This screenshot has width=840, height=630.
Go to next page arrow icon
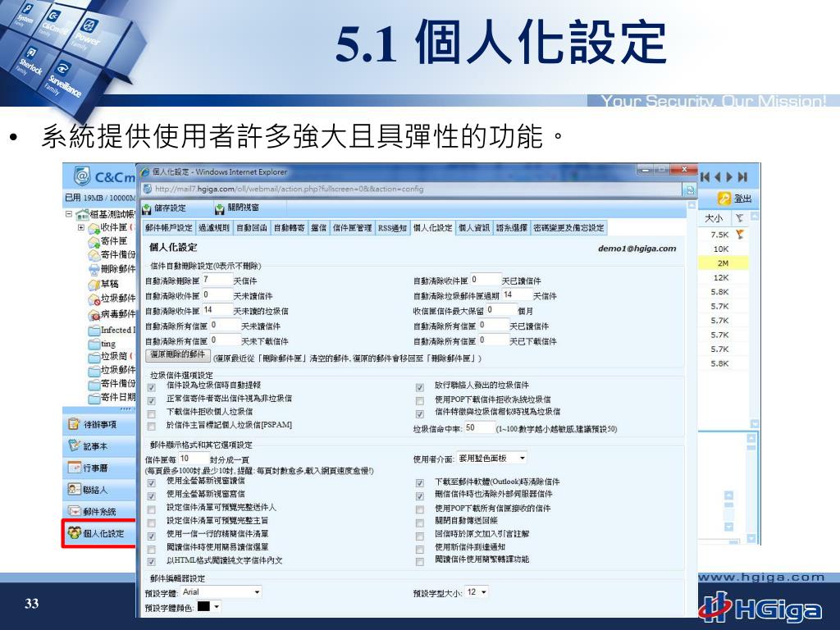[x=729, y=177]
